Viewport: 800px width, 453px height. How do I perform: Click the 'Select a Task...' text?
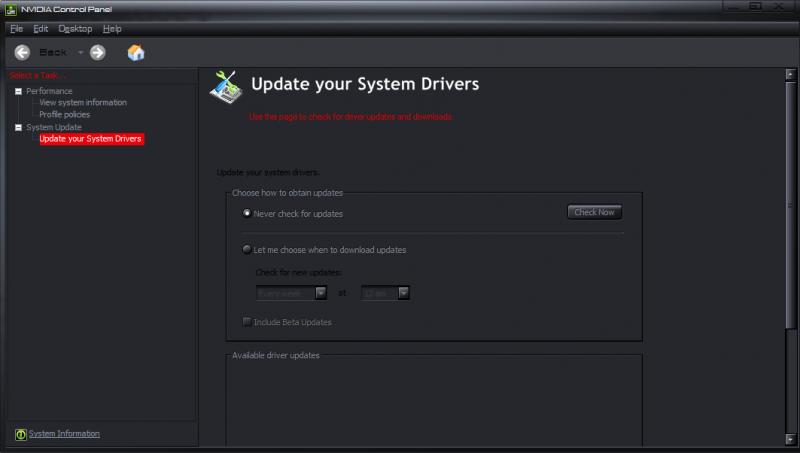click(37, 76)
